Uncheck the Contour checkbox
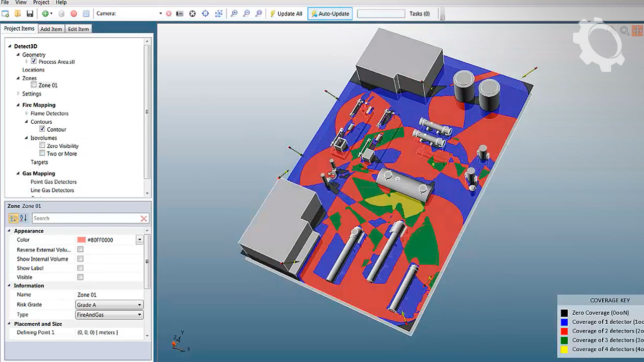The height and width of the screenshot is (362, 644). [x=42, y=129]
